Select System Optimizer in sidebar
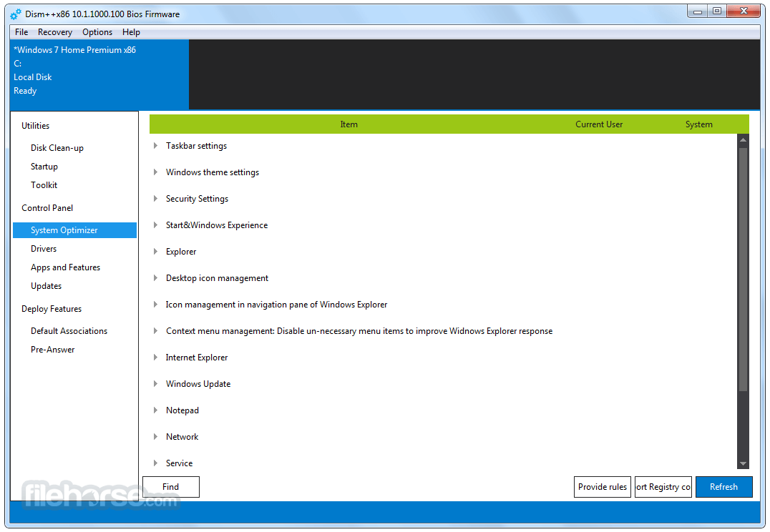This screenshot has height=532, width=770. [74, 230]
